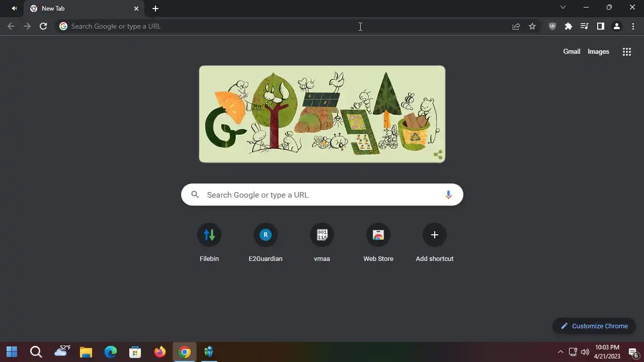The width and height of the screenshot is (644, 362).
Task: Open Gmail link
Action: (572, 51)
